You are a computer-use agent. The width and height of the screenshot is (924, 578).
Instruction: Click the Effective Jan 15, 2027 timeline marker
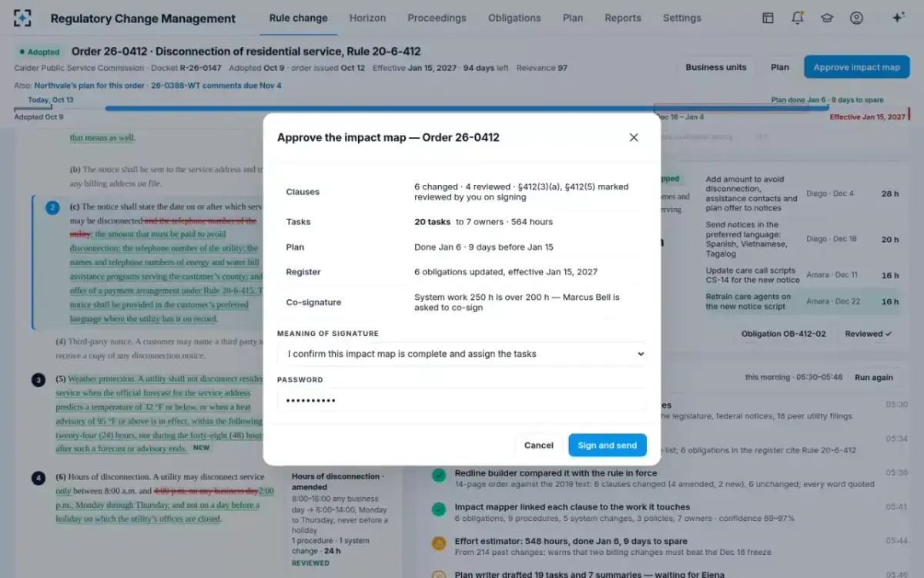(x=868, y=117)
